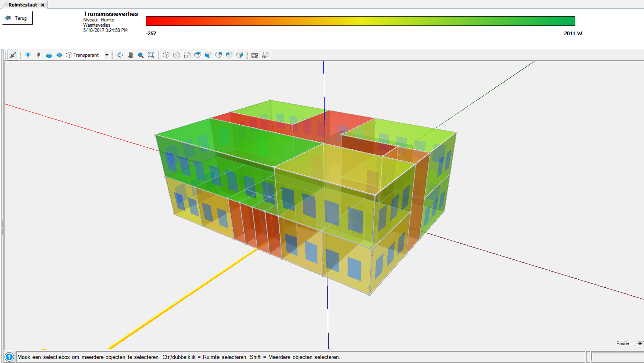The width and height of the screenshot is (644, 363).
Task: Click the export floor plan image icon
Action: coord(265,55)
